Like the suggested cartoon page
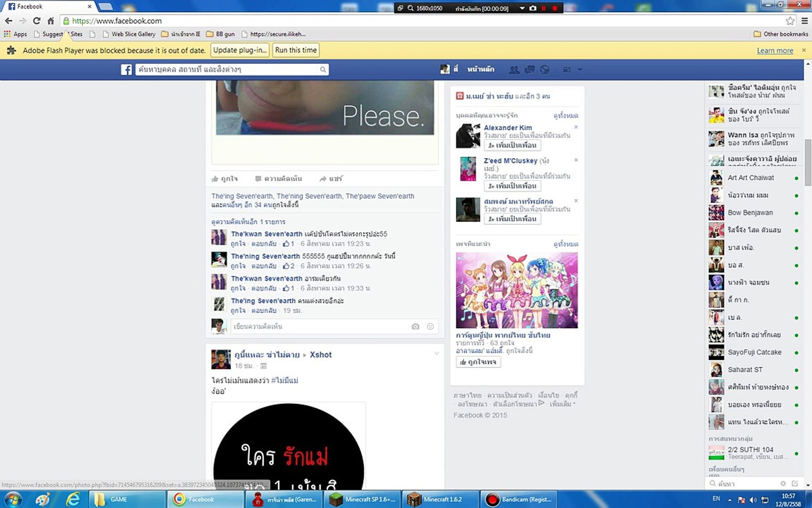The image size is (812, 508). tap(478, 362)
